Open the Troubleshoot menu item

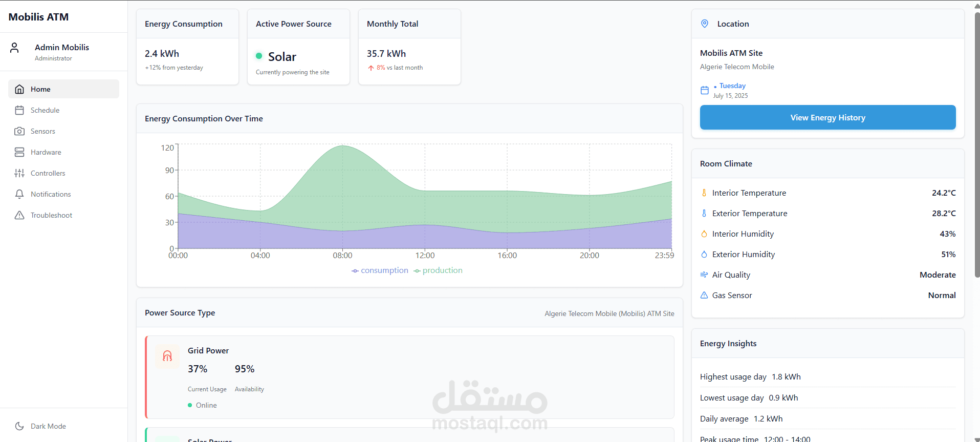coord(63,215)
